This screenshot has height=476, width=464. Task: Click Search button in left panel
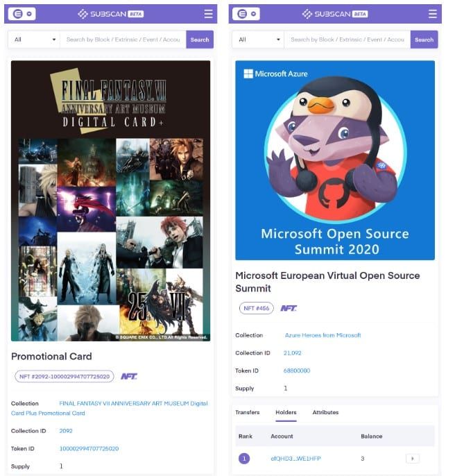coord(200,40)
